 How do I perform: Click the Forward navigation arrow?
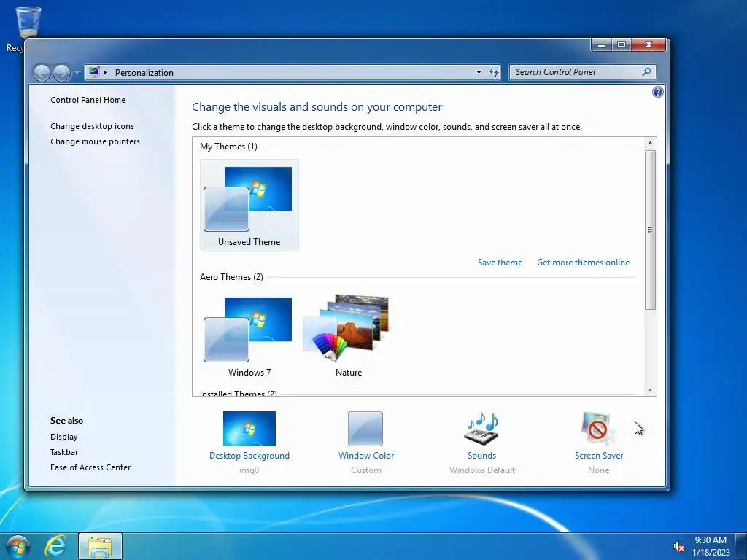pos(62,73)
